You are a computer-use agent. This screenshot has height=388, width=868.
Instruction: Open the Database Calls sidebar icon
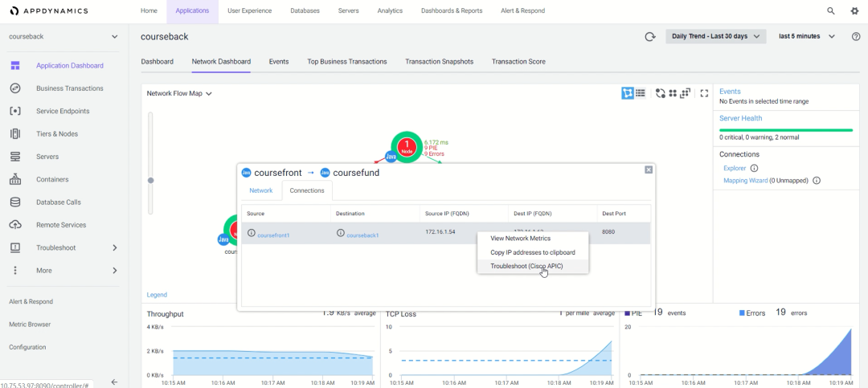(15, 202)
